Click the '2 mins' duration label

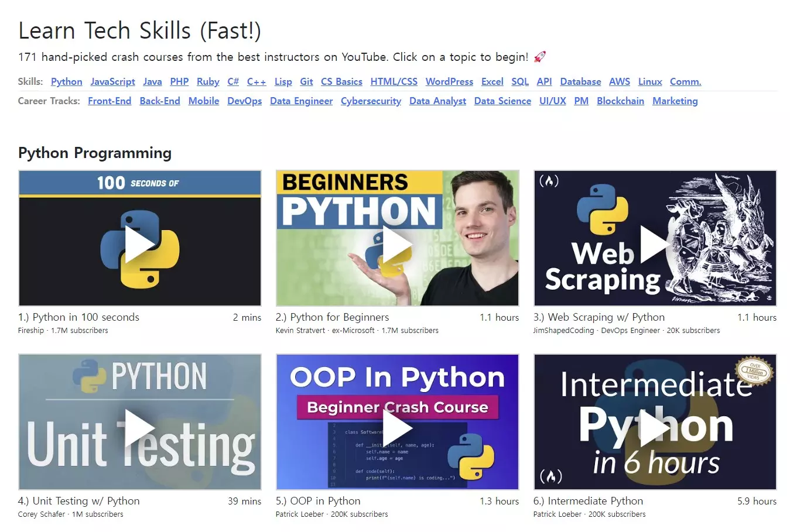click(247, 317)
